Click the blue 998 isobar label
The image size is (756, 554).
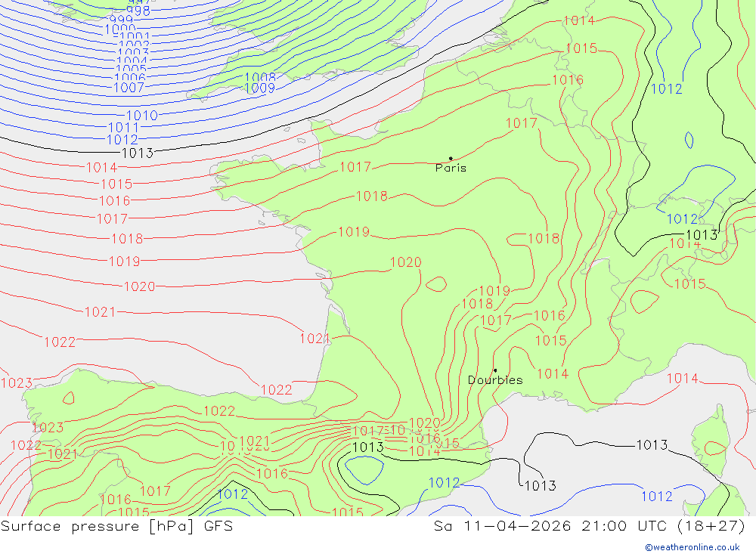138,11
